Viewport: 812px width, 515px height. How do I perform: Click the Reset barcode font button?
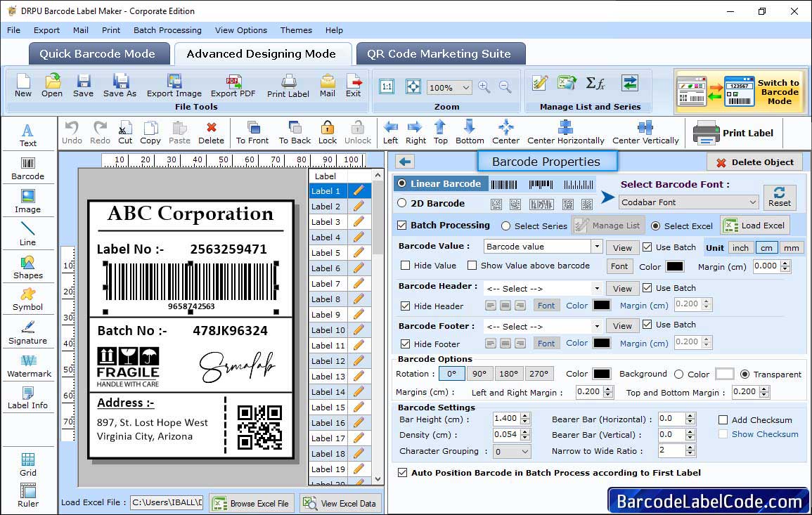click(x=780, y=197)
